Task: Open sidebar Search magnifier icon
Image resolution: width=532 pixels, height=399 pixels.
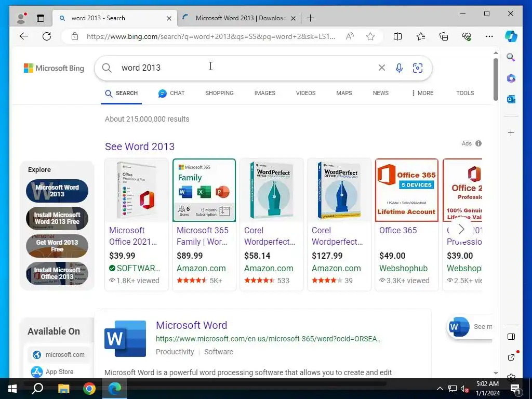Action: tap(511, 57)
